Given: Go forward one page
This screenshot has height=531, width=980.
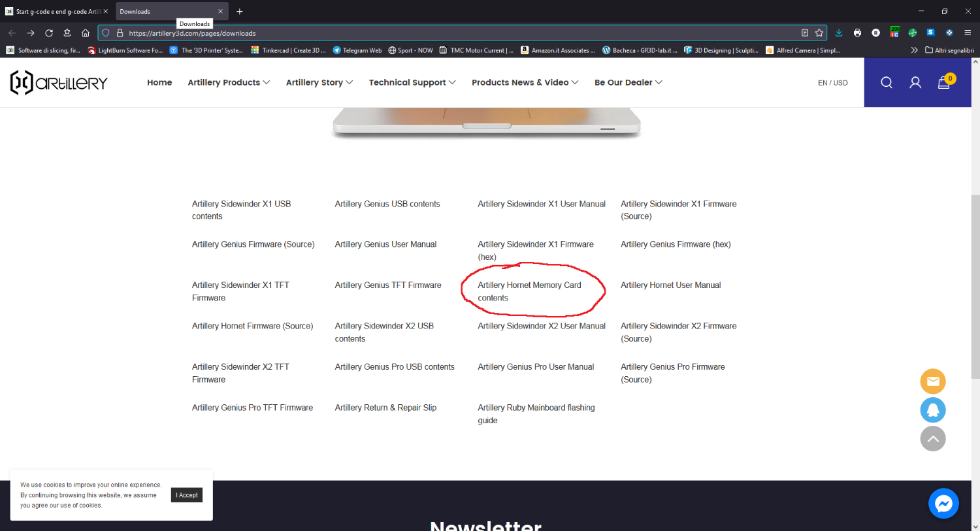Looking at the screenshot, I should 30,33.
